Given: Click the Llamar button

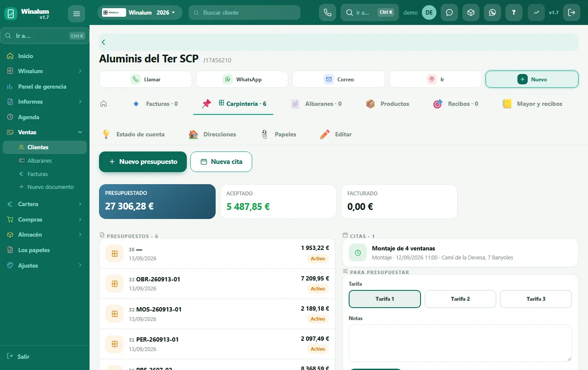Looking at the screenshot, I should (x=145, y=79).
